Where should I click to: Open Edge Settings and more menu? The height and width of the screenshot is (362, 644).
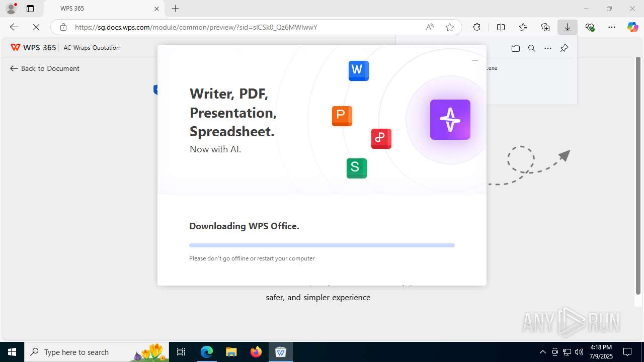pos(612,27)
